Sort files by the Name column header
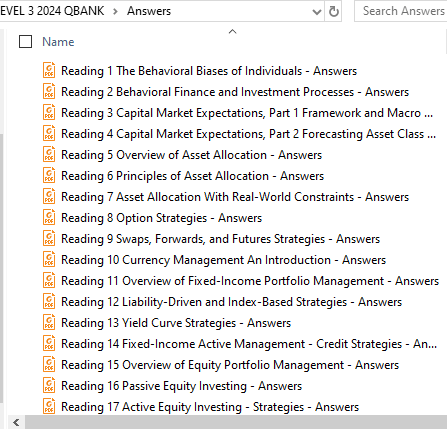The width and height of the screenshot is (447, 429). (58, 42)
